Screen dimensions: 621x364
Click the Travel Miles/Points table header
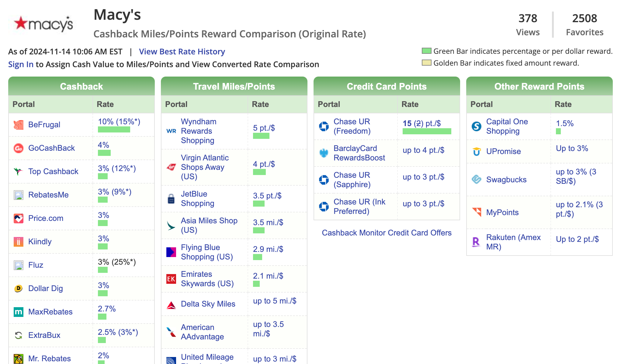[234, 86]
